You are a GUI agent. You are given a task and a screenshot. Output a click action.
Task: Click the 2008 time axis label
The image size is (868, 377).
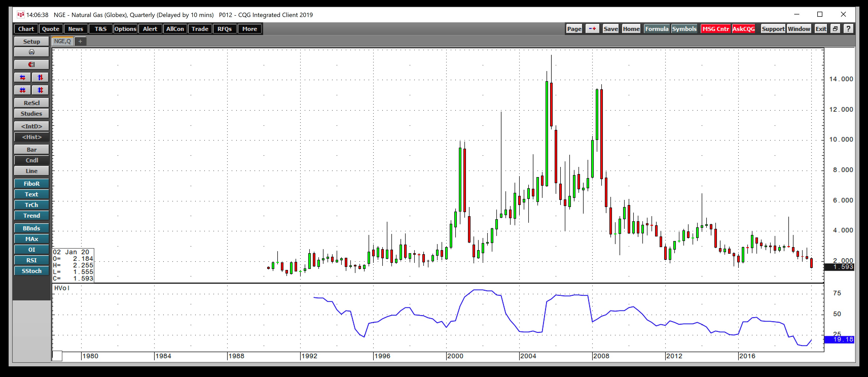[x=602, y=356]
